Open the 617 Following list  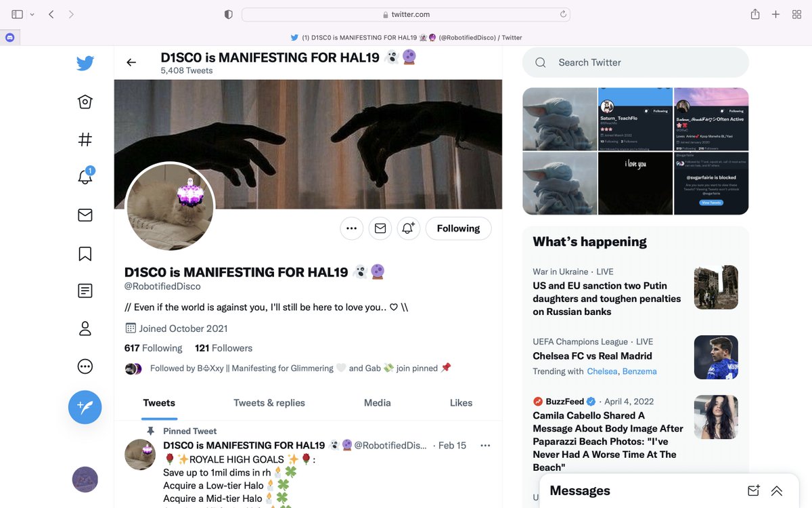pyautogui.click(x=154, y=348)
